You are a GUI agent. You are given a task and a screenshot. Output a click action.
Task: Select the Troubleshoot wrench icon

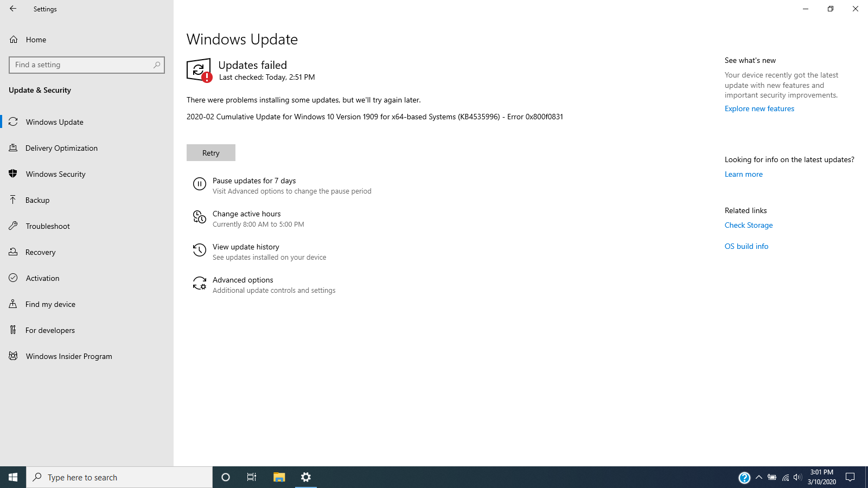(x=13, y=226)
